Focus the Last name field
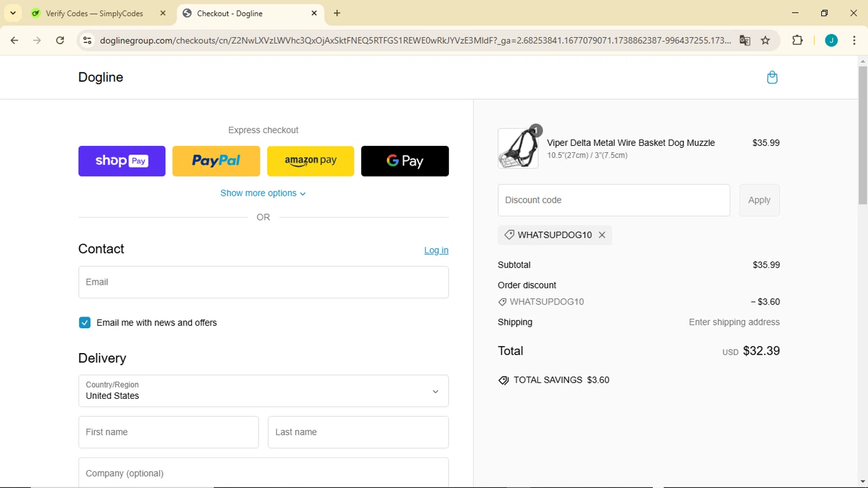868x488 pixels. click(358, 432)
